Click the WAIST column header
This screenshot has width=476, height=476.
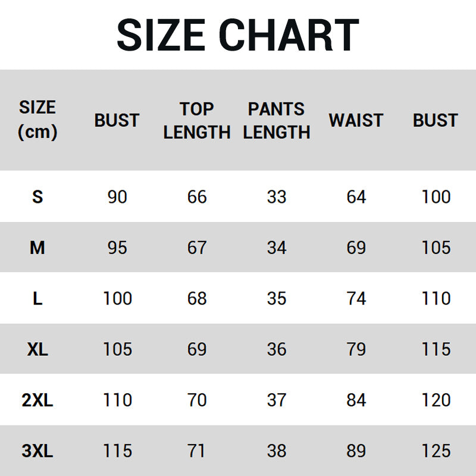(356, 120)
